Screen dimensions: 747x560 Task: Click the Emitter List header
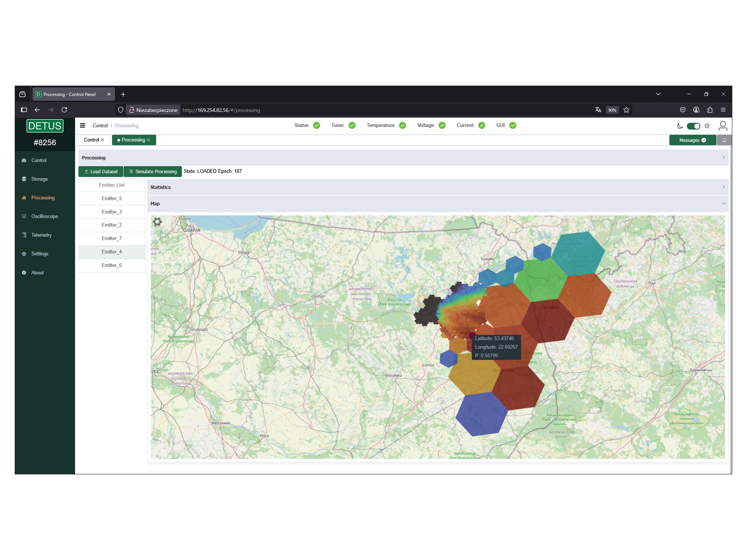112,185
